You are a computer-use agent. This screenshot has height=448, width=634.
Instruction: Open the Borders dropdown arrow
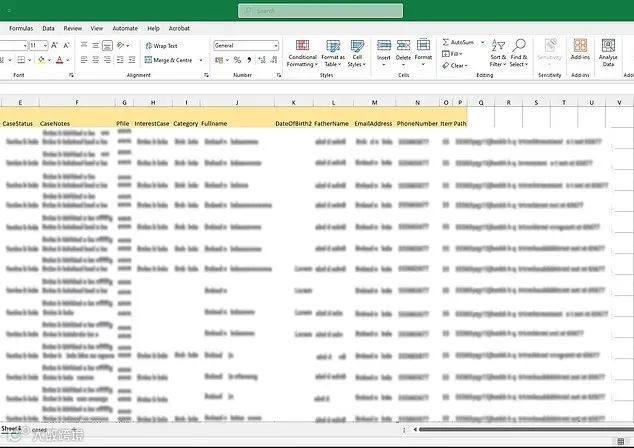[29, 60]
